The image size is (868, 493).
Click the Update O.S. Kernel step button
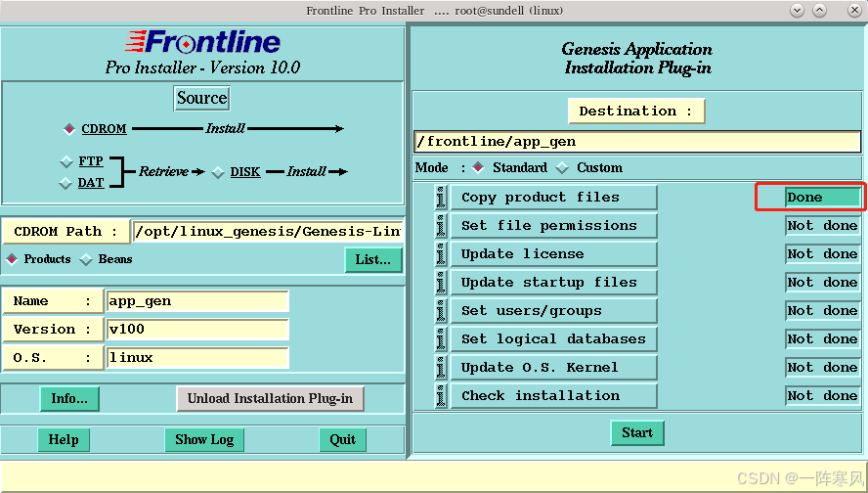pyautogui.click(x=553, y=367)
